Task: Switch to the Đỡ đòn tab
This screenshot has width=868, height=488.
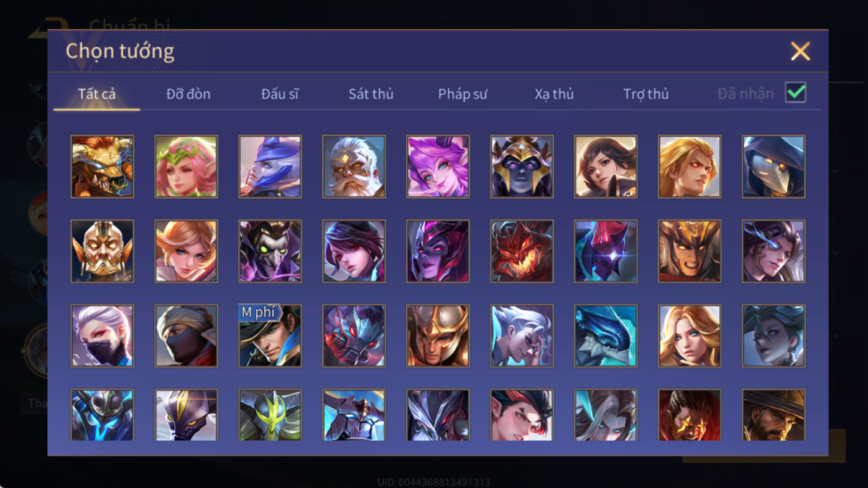Action: pyautogui.click(x=188, y=94)
